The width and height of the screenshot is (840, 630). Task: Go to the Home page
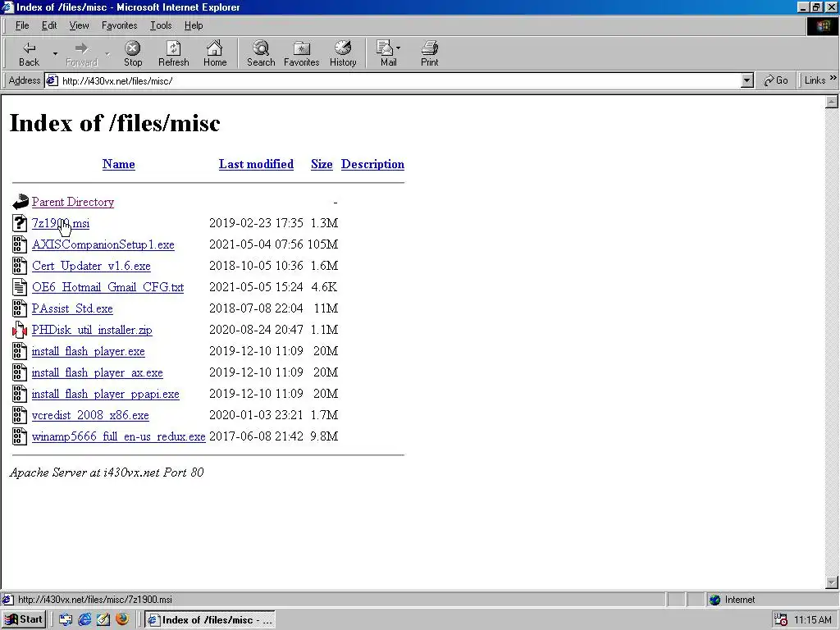pyautogui.click(x=215, y=53)
